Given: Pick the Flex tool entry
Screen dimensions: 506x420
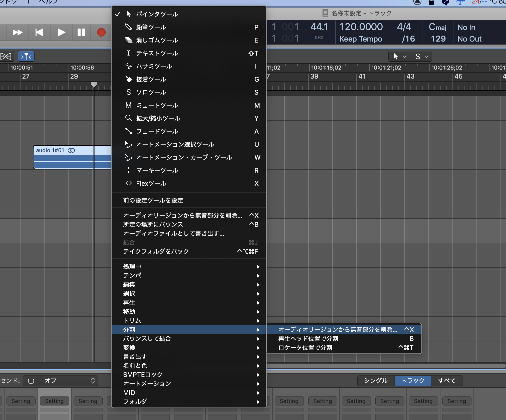Looking at the screenshot, I should pos(151,183).
